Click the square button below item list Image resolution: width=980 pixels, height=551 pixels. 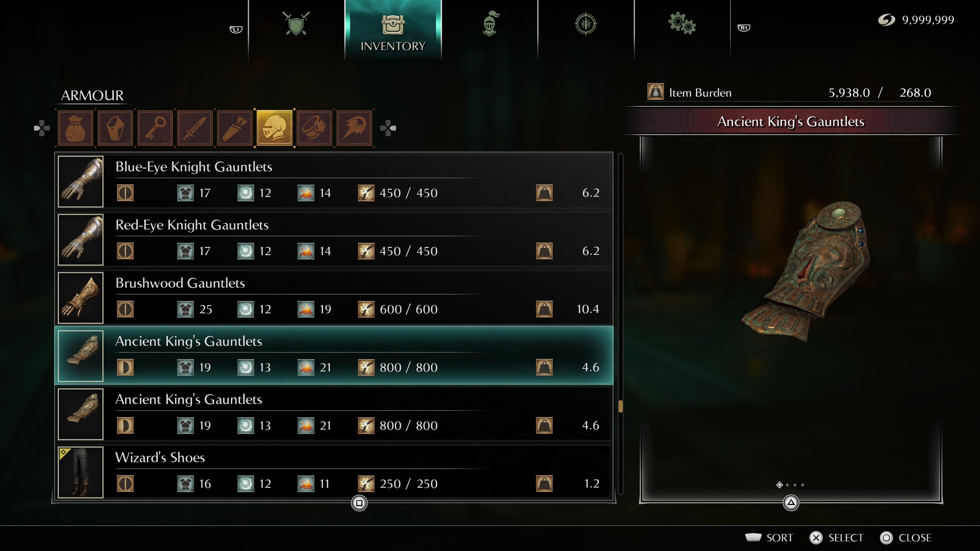359,503
